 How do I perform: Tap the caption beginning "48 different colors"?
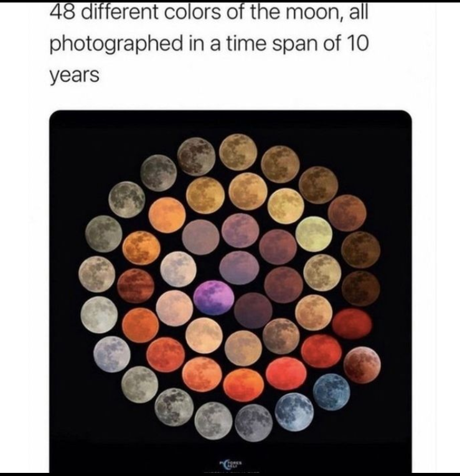click(209, 44)
